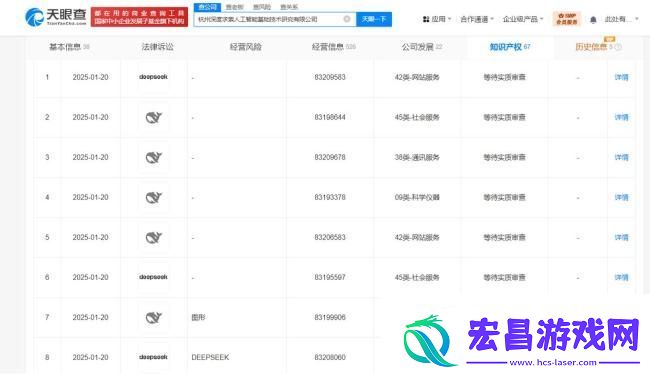
Task: Click the 38类-通讯服务 class cell
Action: (417, 157)
